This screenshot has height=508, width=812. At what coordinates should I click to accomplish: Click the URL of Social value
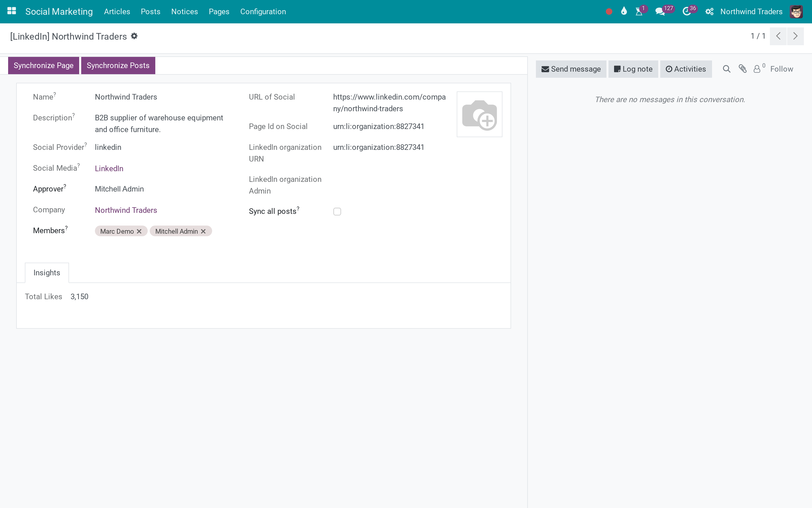pyautogui.click(x=389, y=103)
